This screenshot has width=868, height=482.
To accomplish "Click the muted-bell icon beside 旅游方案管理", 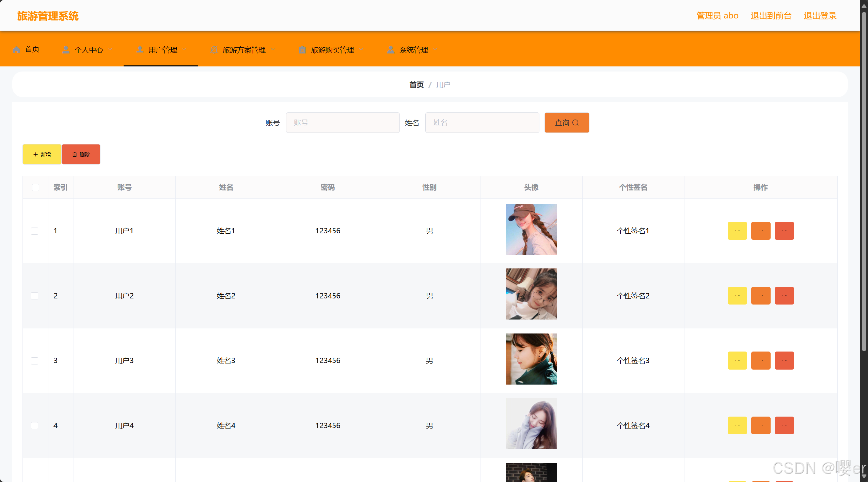I will [214, 50].
